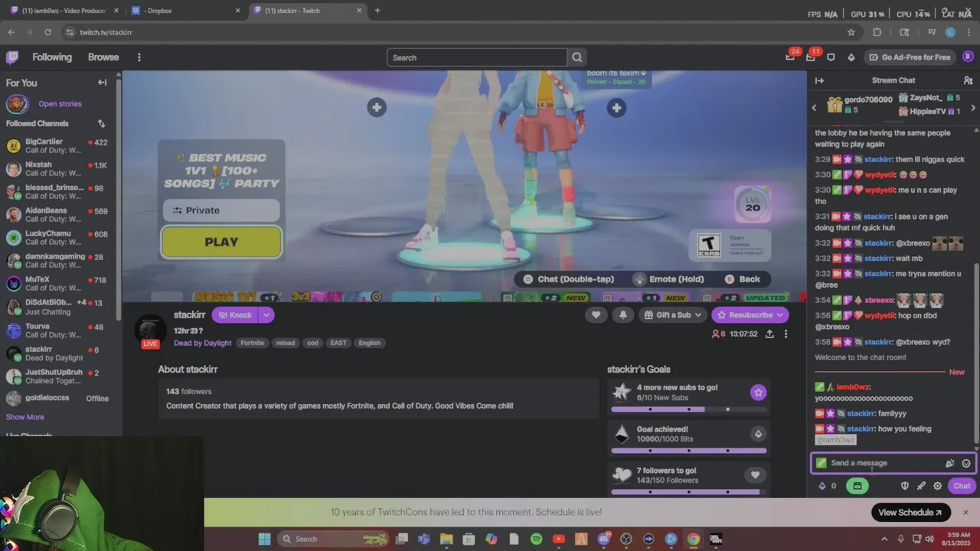Viewport: 980px width, 551px height.
Task: Expand the Gift a Sub dropdown
Action: (698, 315)
